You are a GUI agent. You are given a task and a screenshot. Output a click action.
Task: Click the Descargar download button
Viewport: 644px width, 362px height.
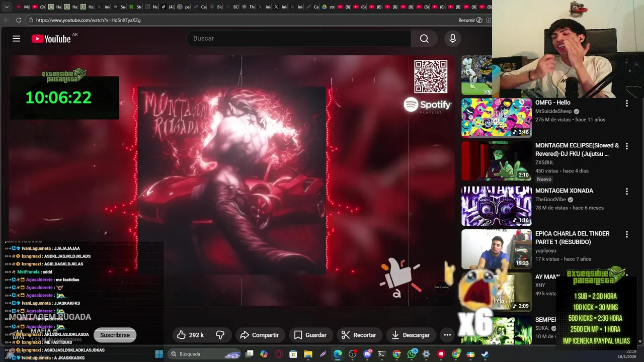click(x=411, y=335)
